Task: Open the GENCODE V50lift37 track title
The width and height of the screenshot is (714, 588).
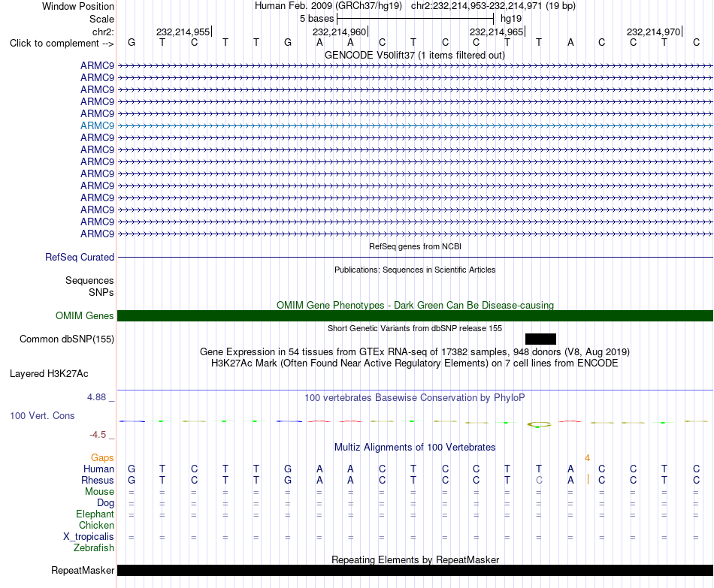Action: coord(415,55)
